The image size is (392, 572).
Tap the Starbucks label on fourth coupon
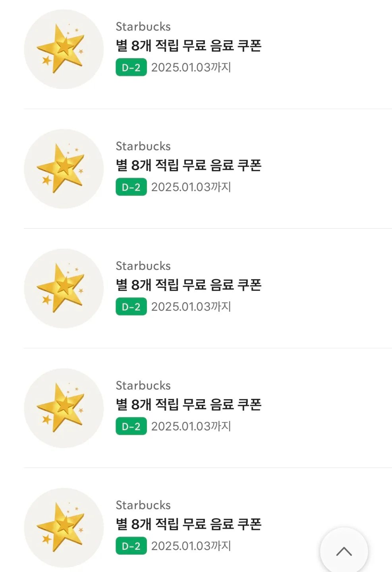pos(143,385)
